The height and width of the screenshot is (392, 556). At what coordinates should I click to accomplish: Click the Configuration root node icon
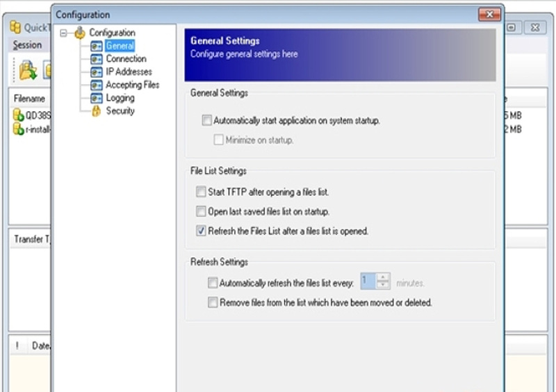pyautogui.click(x=80, y=33)
